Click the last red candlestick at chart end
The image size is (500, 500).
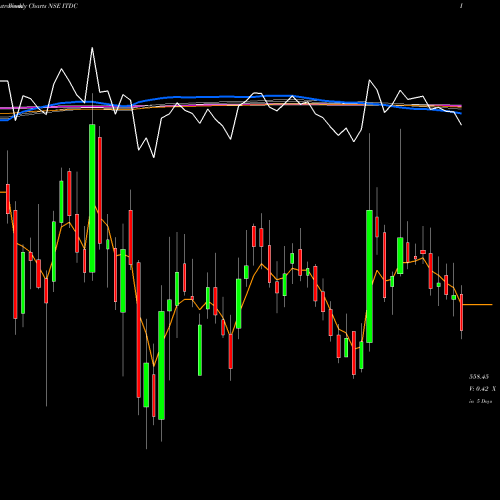[462, 312]
